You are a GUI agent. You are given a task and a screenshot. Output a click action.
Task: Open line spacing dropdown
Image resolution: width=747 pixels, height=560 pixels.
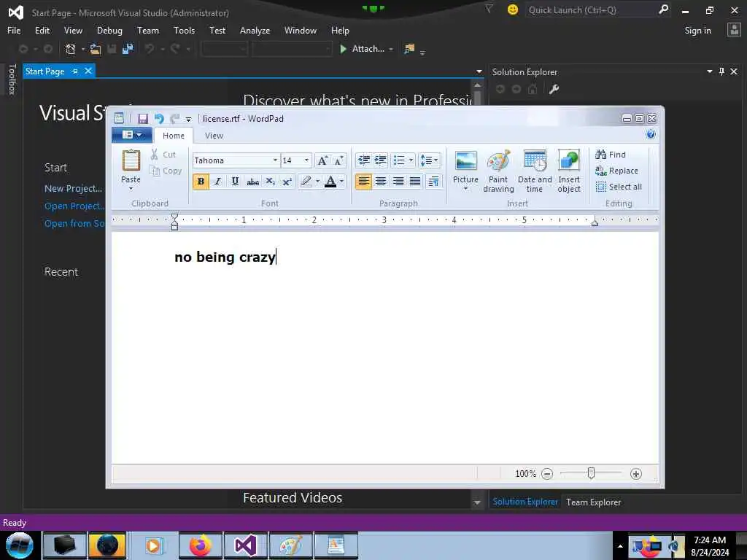coord(429,160)
